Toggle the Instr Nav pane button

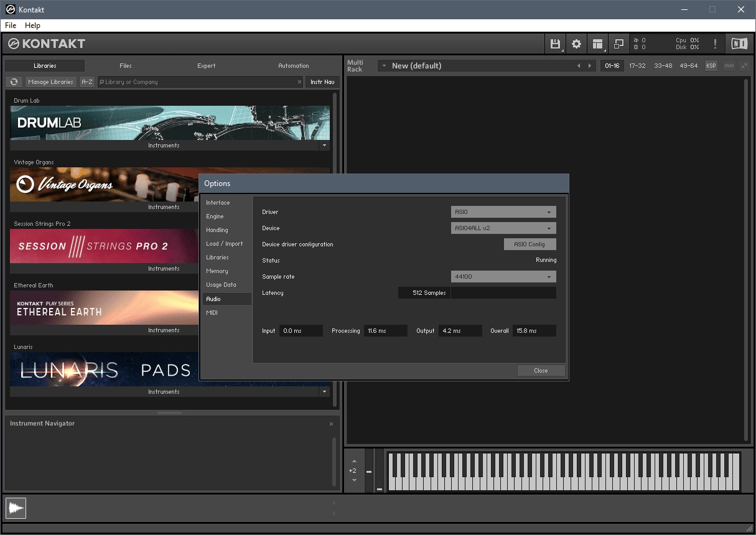coord(322,81)
